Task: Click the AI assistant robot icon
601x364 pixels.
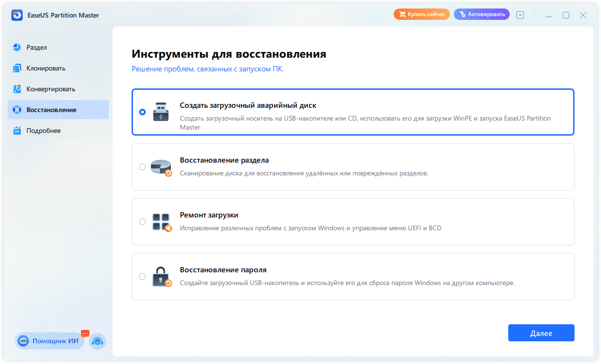Action: pos(23,341)
